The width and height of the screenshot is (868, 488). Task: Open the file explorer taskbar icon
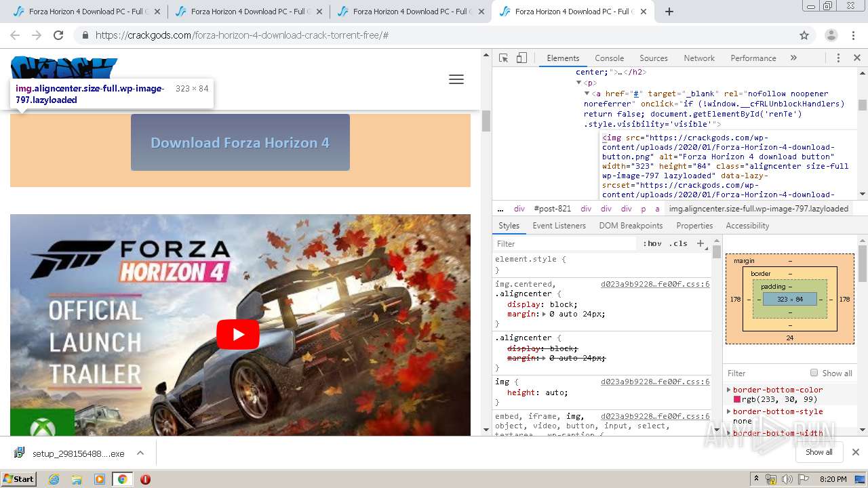[x=77, y=479]
